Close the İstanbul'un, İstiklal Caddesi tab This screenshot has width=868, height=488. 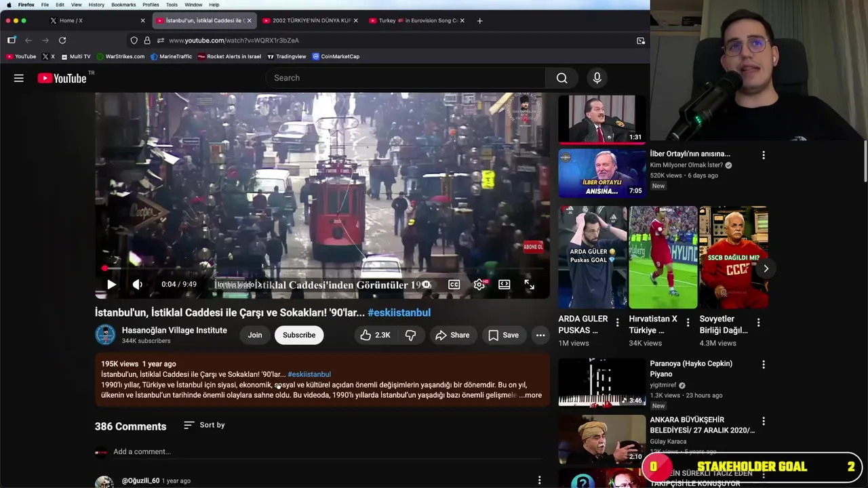(249, 20)
